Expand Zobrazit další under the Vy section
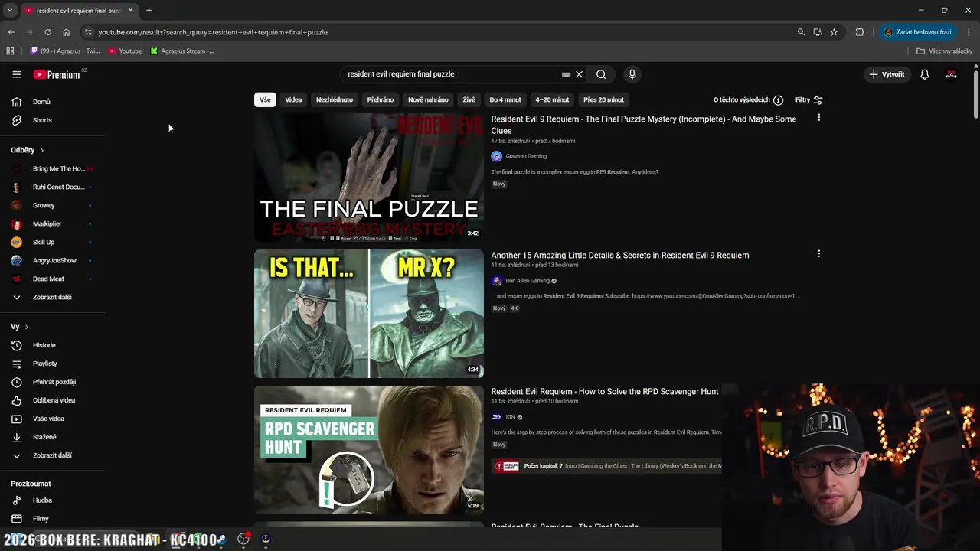This screenshot has width=980, height=551. click(x=53, y=455)
